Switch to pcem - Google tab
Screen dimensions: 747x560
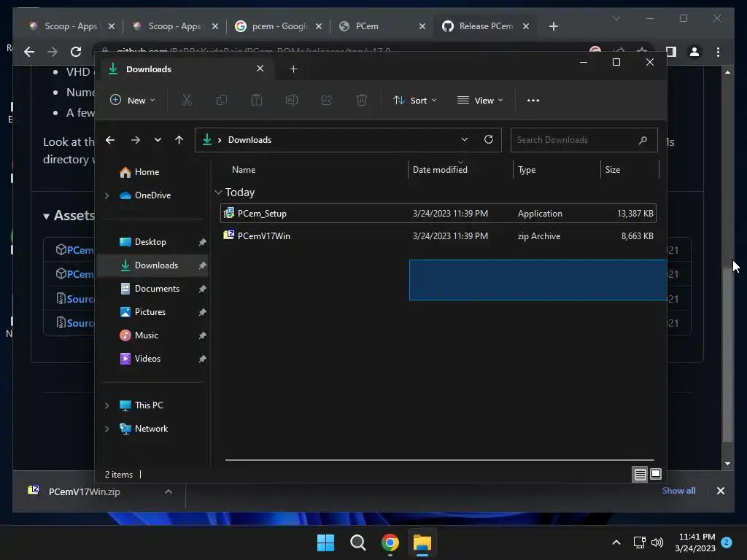(279, 26)
